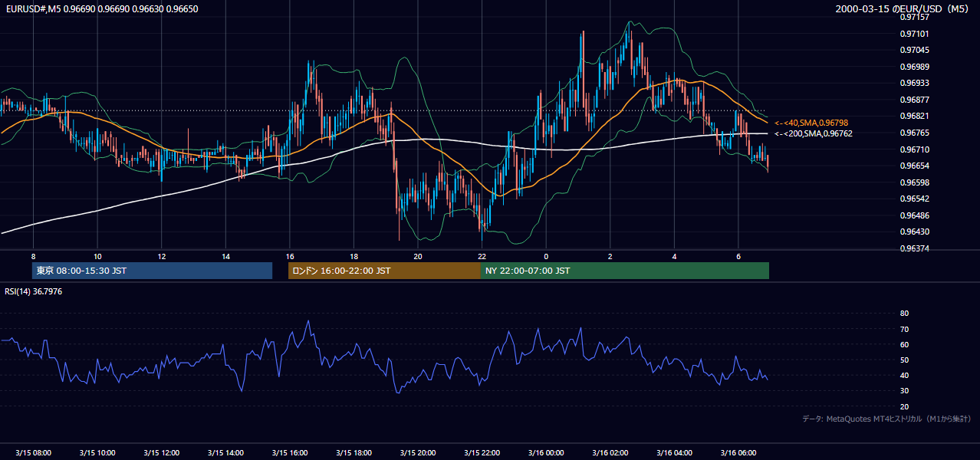Click price axis label 0.96989

point(915,67)
